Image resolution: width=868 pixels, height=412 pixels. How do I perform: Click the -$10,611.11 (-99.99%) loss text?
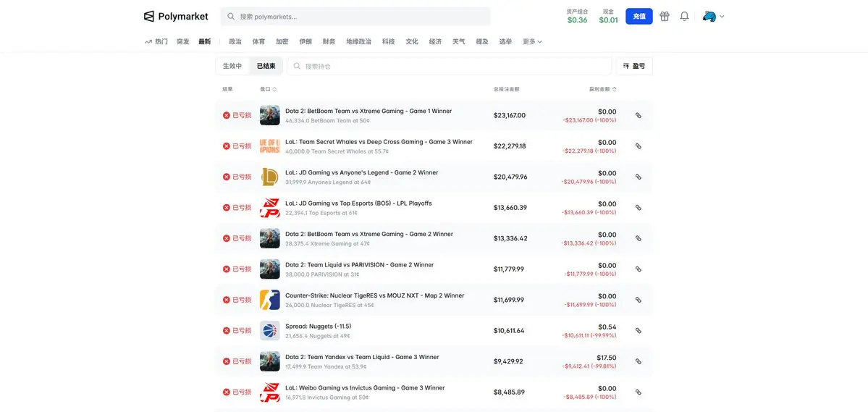coord(589,335)
